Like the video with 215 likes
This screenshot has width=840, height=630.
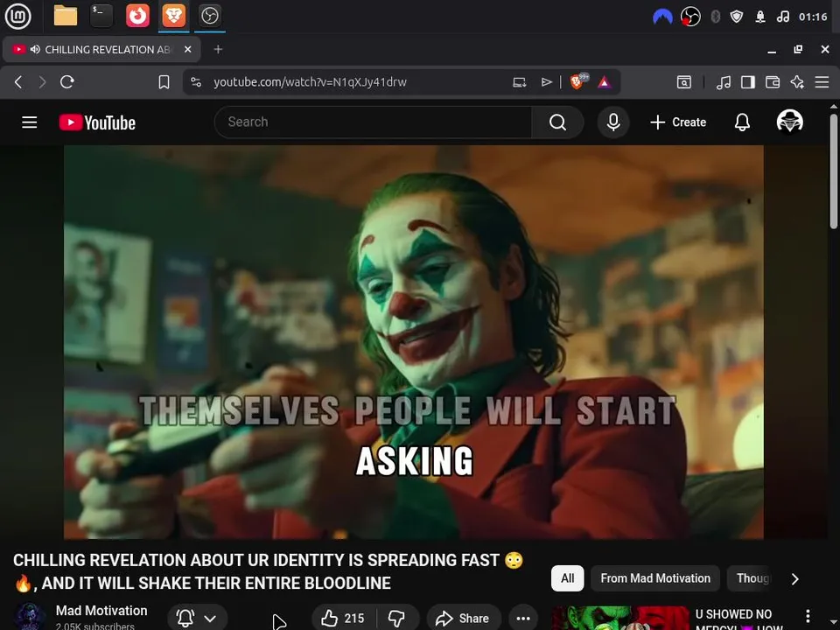pos(343,619)
